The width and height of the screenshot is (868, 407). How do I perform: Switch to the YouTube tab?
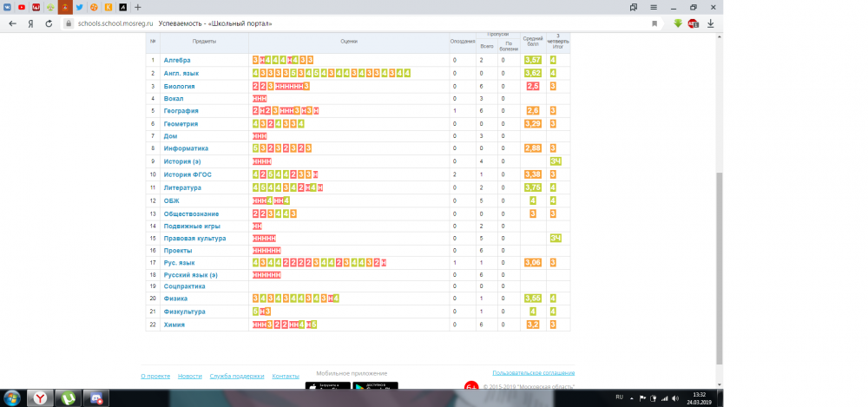coord(21,7)
